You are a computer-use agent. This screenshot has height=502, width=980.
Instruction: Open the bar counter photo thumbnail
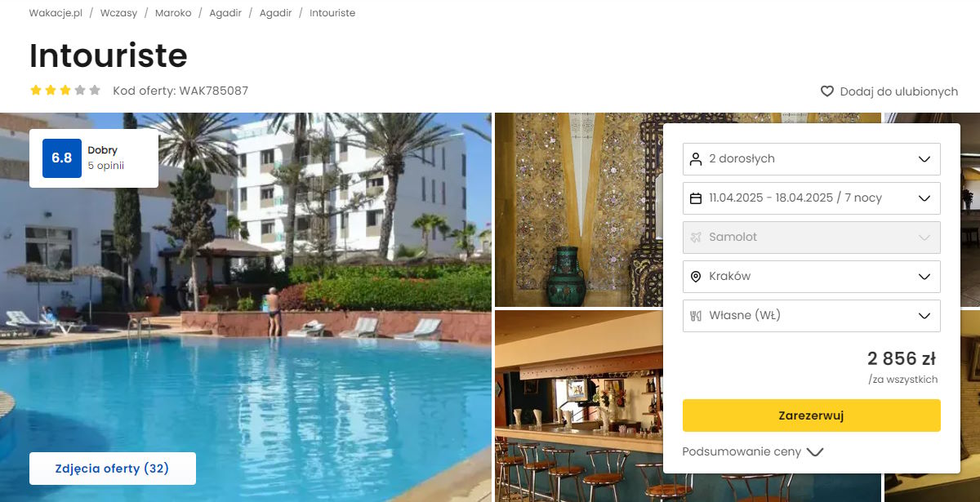[x=578, y=406]
